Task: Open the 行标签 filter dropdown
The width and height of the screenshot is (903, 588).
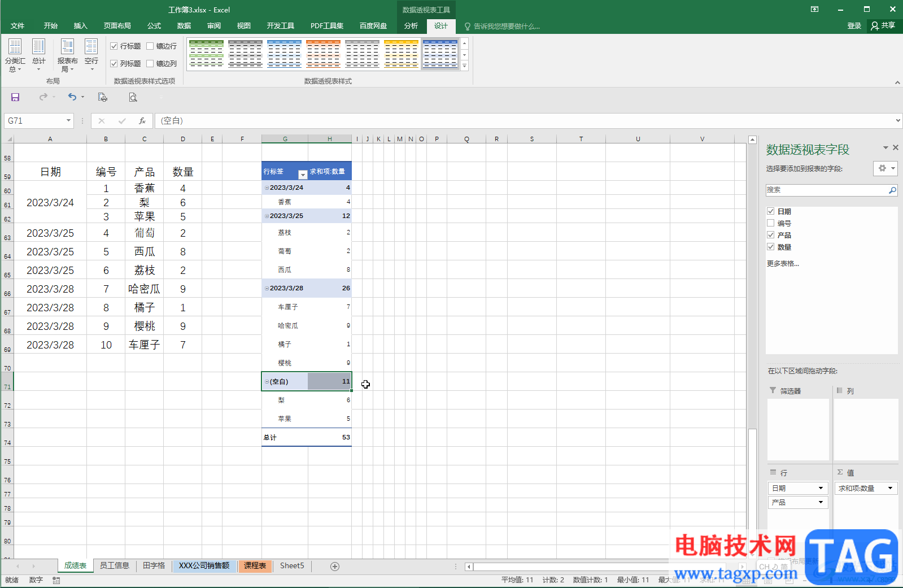Action: (x=302, y=175)
